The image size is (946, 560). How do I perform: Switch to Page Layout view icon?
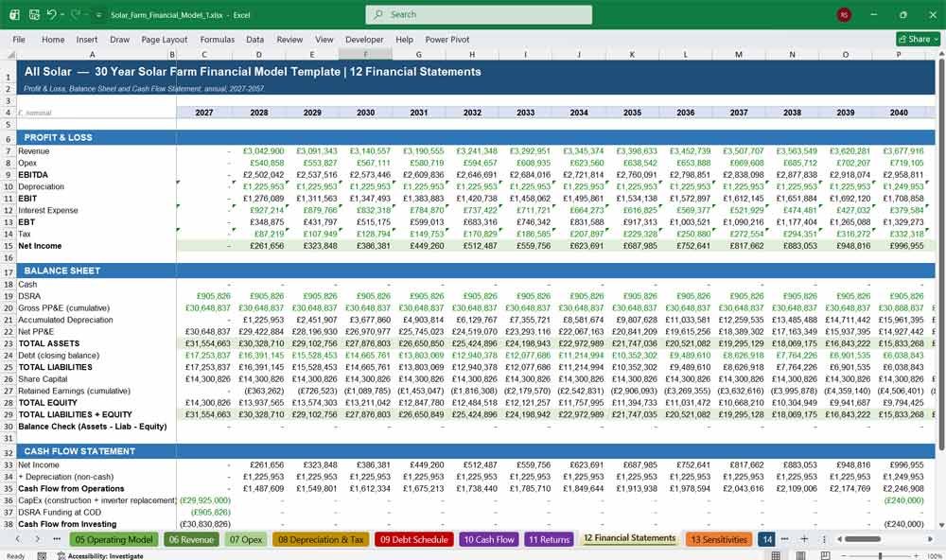click(800, 555)
